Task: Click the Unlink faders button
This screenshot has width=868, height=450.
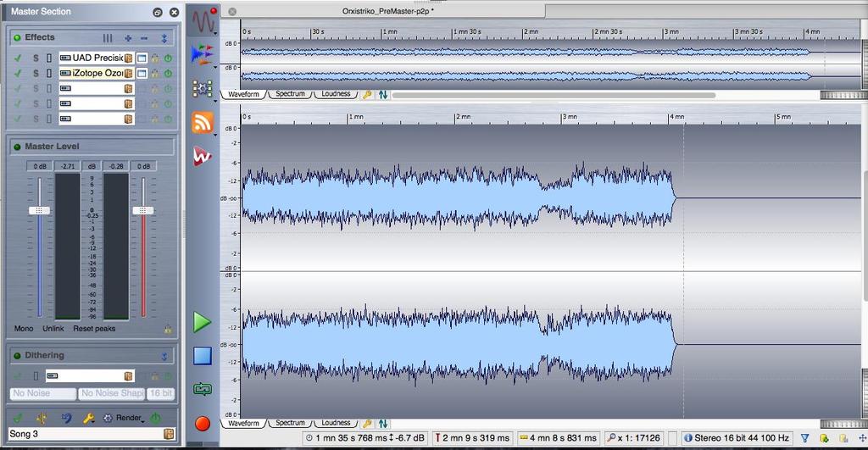Action: (x=53, y=329)
